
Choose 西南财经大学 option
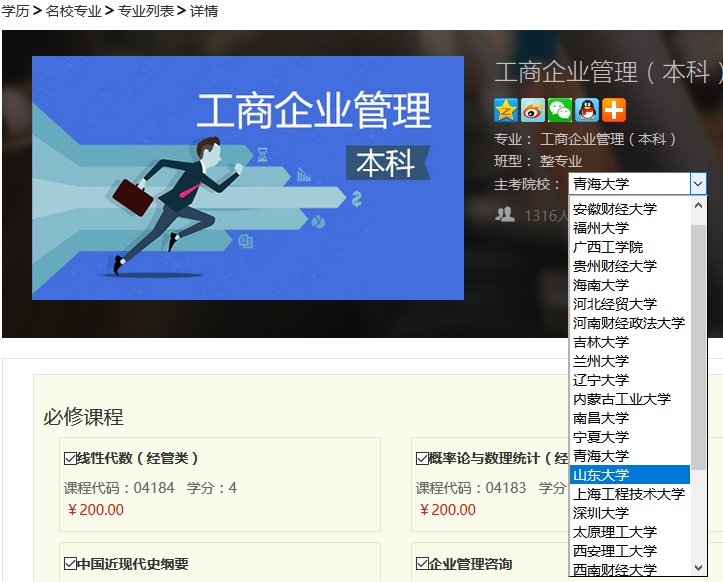pyautogui.click(x=630, y=569)
